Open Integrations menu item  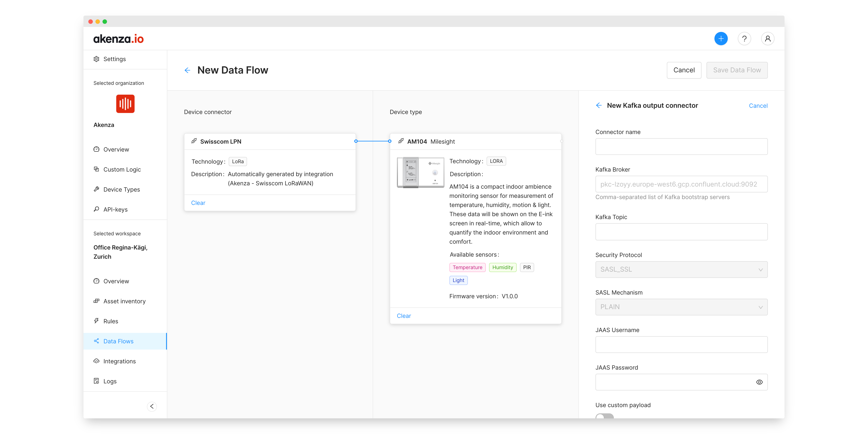coord(125,361)
